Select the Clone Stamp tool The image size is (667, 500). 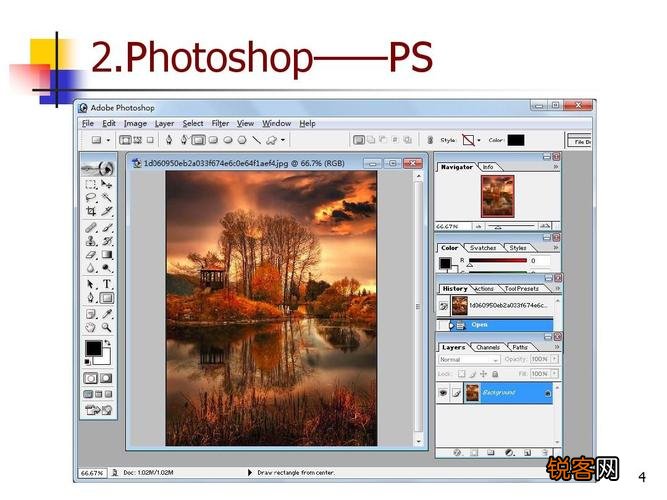(x=90, y=241)
